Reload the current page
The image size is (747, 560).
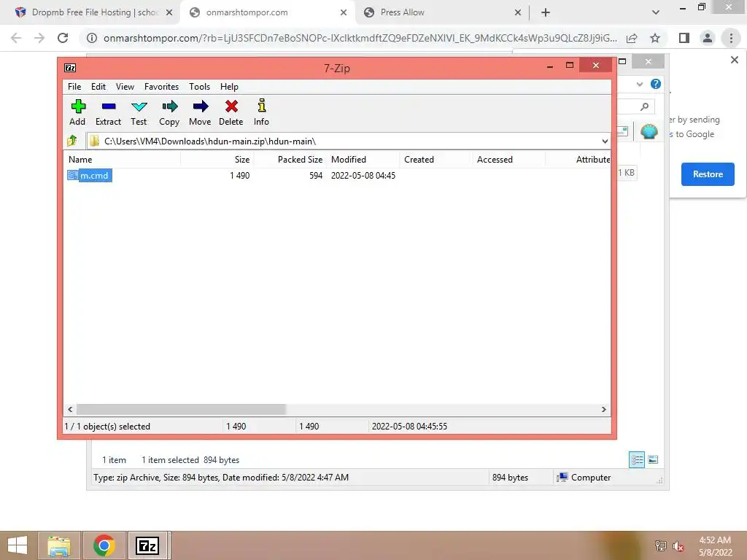coord(63,38)
